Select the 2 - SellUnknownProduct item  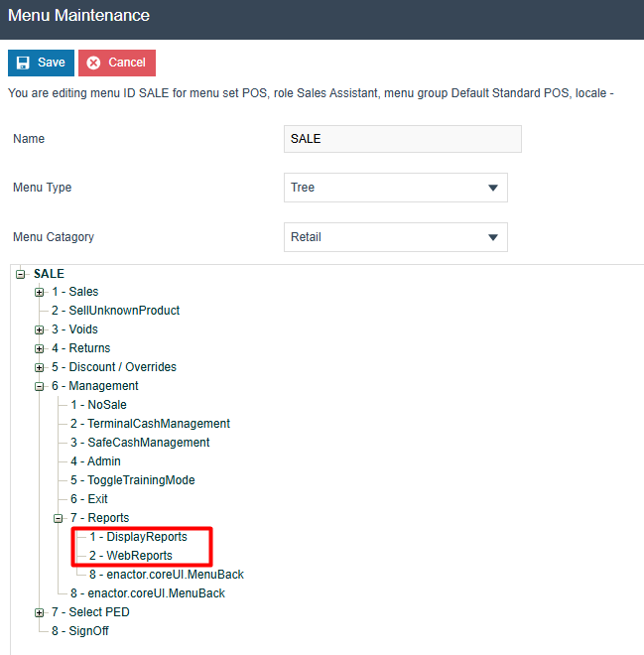tap(115, 311)
